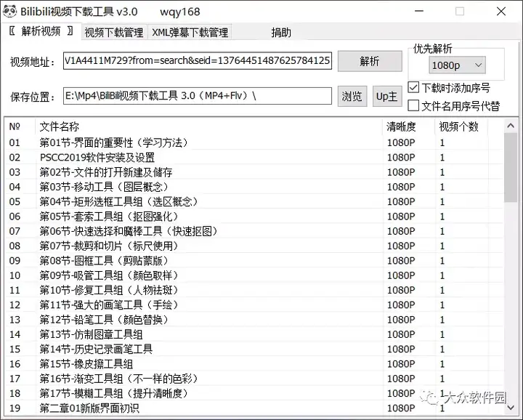
Task: Open the 捐助 tab
Action: (x=281, y=33)
